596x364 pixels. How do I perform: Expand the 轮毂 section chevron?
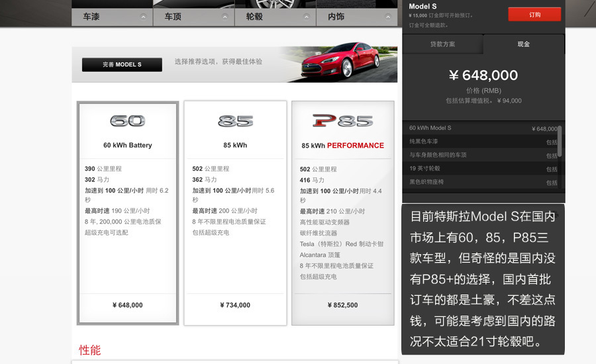(x=307, y=17)
